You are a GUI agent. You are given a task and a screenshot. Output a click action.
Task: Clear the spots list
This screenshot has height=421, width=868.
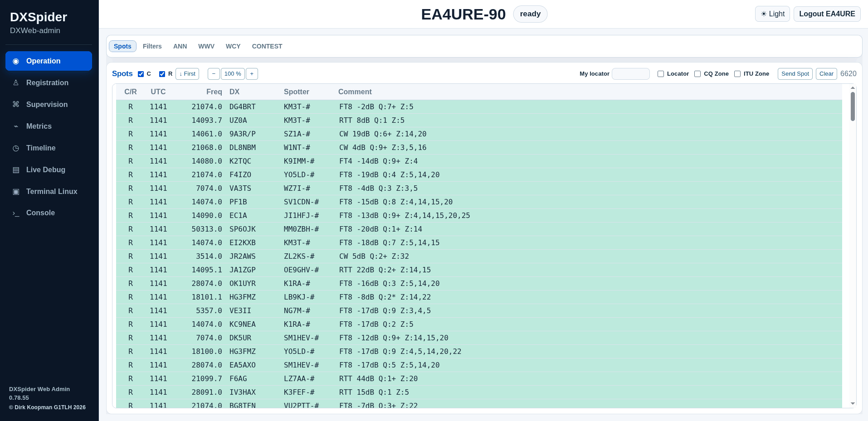[826, 74]
